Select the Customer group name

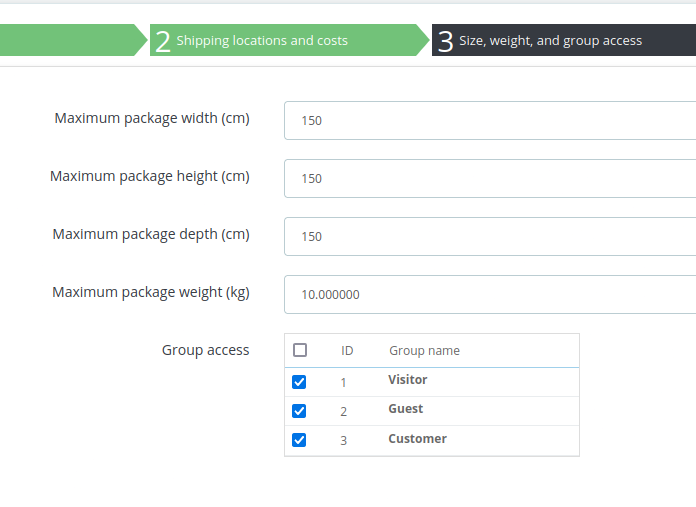pos(418,439)
